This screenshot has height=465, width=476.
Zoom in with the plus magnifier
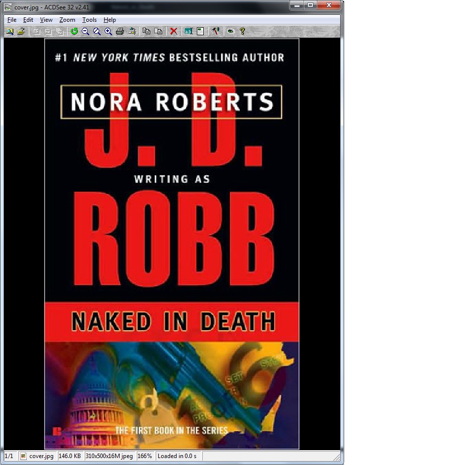[x=109, y=31]
